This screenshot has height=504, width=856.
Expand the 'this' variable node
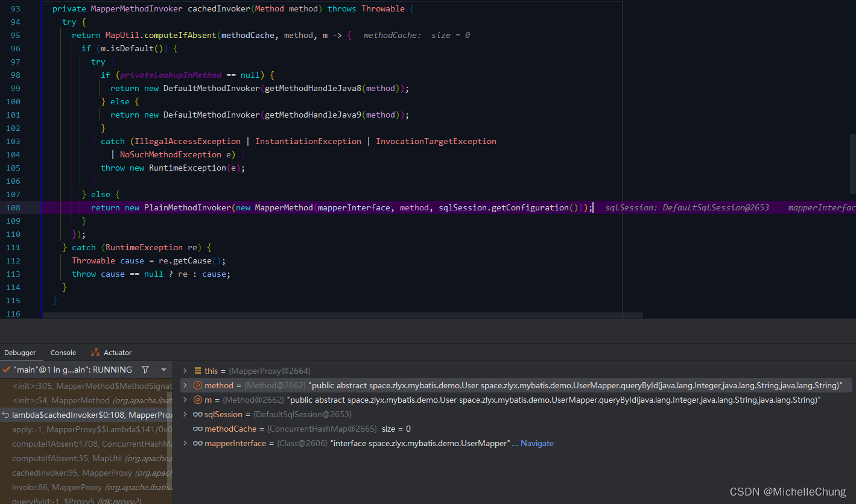click(185, 371)
